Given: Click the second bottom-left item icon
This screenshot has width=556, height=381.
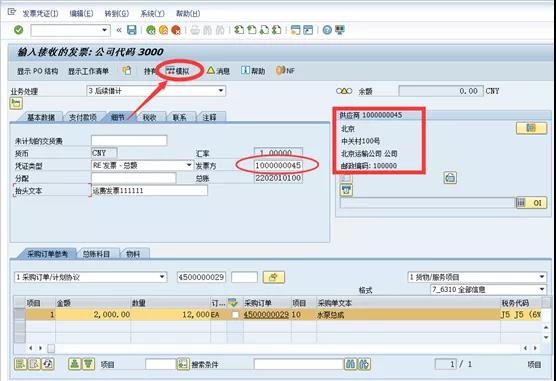Looking at the screenshot, I should (34, 364).
